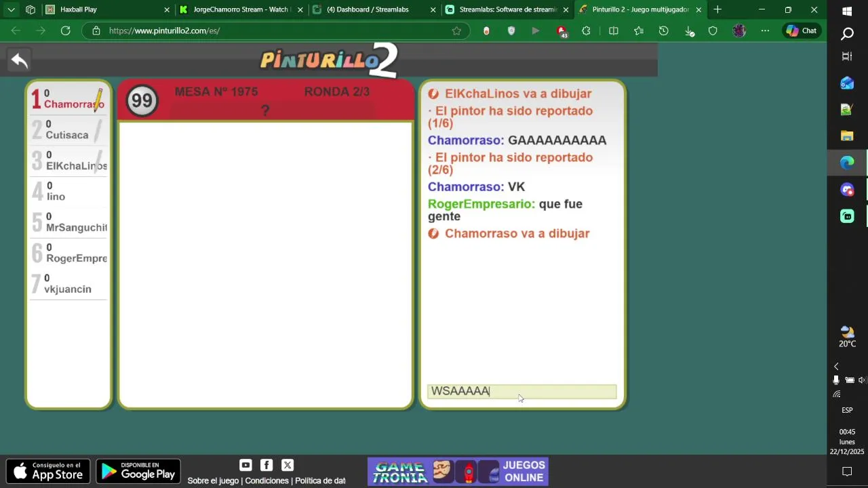Click the back arrow in Pinturillo header
The image size is (868, 488).
(20, 61)
